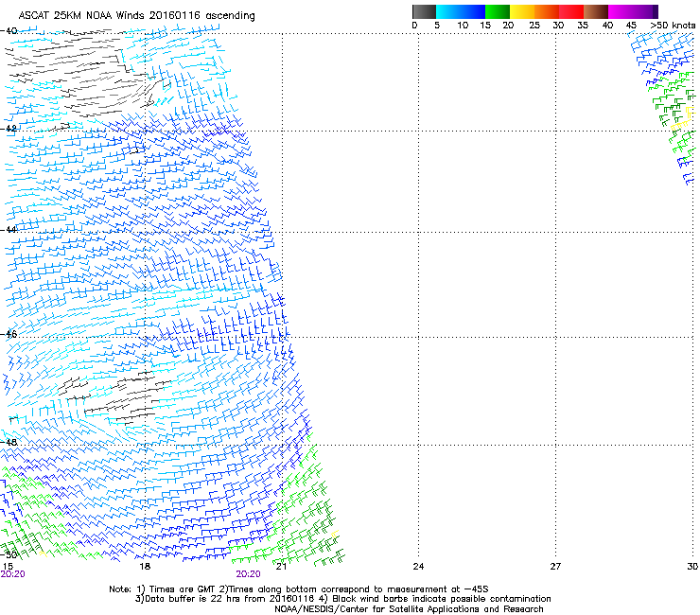Click the cyan-blue 5-15 knots legend swatch

point(461,11)
